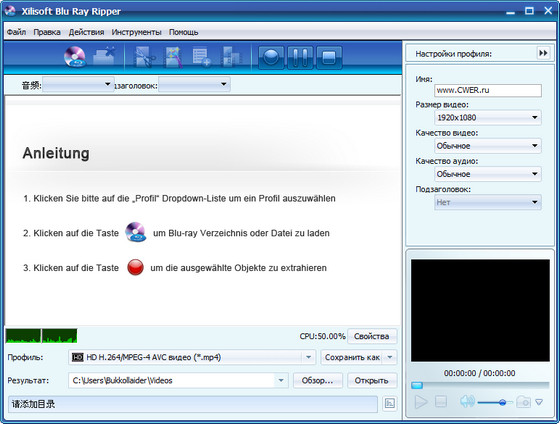Click the preview volume slider

pyautogui.click(x=495, y=403)
